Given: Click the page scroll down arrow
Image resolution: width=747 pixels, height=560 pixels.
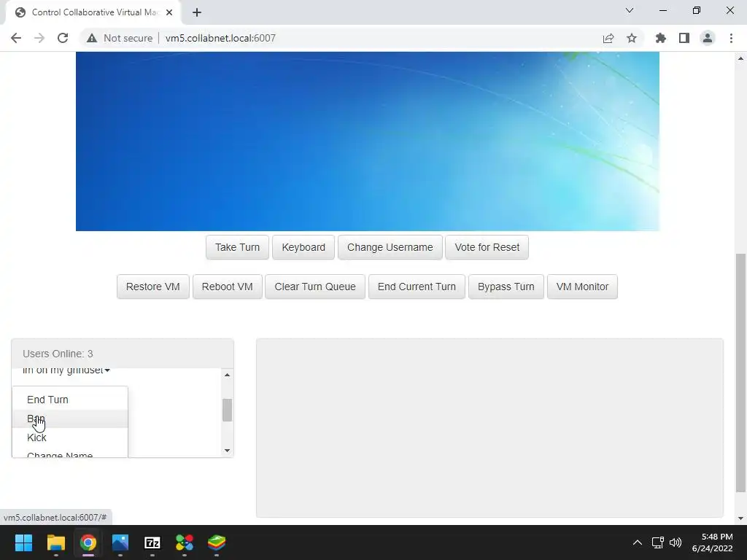Looking at the screenshot, I should point(740,518).
